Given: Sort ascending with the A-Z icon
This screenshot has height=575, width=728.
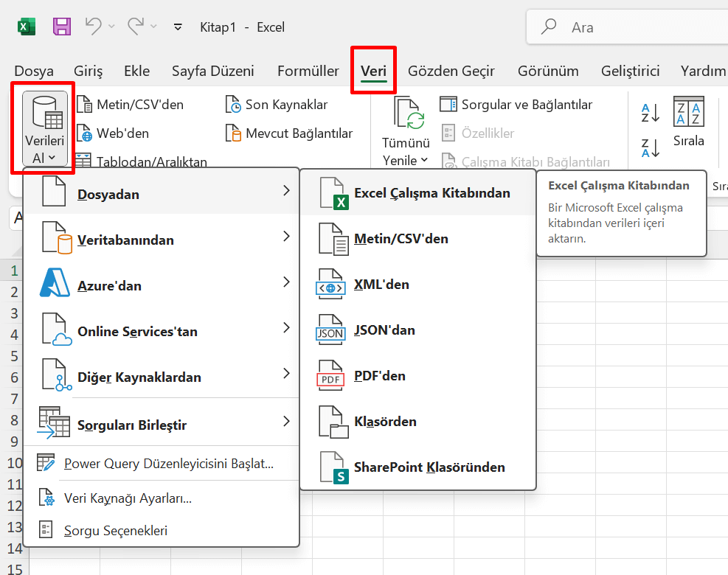Looking at the screenshot, I should pos(650,113).
